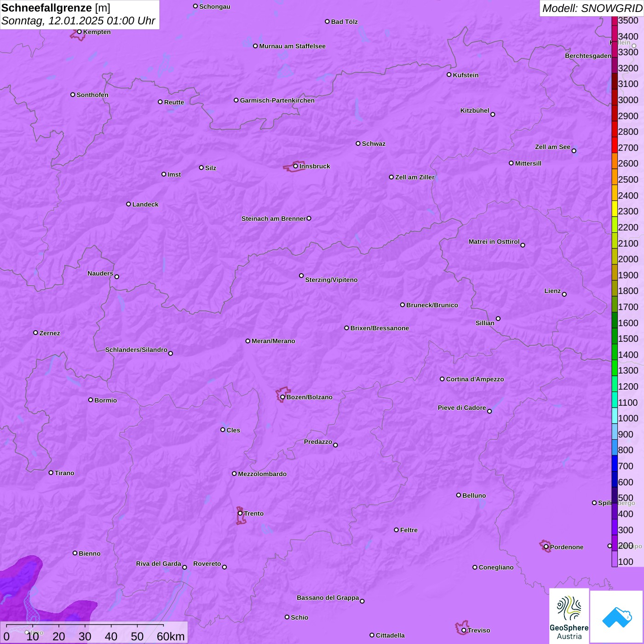Click the red swatch beside 2700
Viewport: 644px width, 644px height.
(x=615, y=145)
